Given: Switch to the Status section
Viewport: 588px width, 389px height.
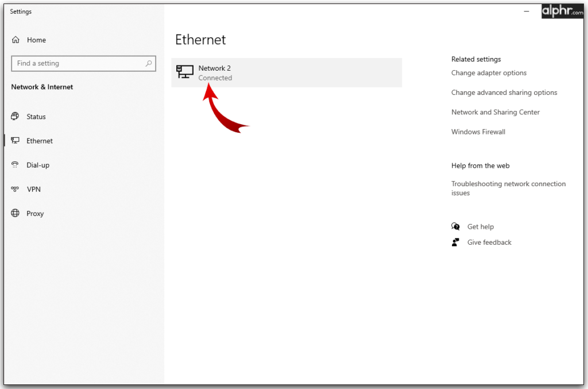Looking at the screenshot, I should point(36,117).
